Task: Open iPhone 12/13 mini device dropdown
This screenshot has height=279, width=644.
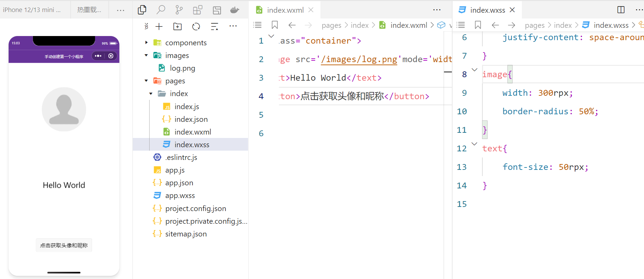Action: [32, 10]
